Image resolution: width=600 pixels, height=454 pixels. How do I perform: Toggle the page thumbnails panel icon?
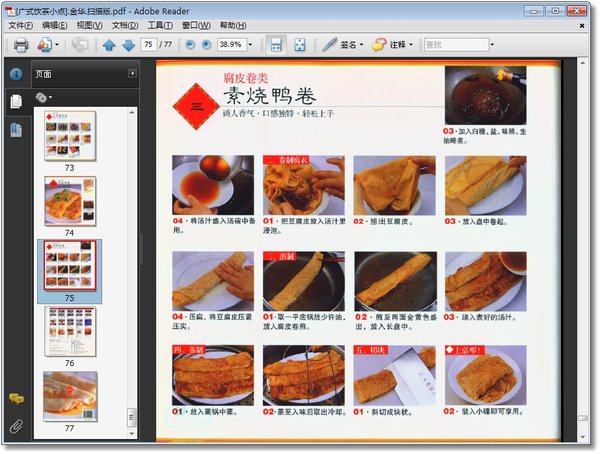click(x=16, y=101)
